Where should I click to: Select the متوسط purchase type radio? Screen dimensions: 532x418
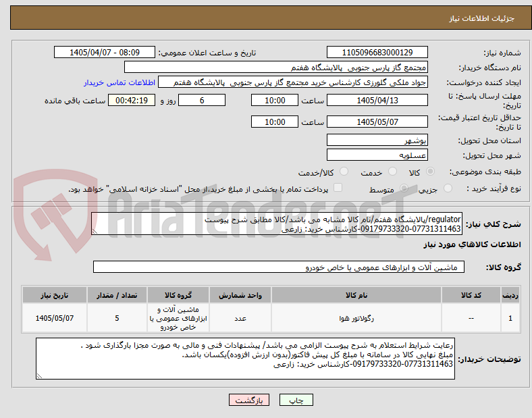pos(404,188)
